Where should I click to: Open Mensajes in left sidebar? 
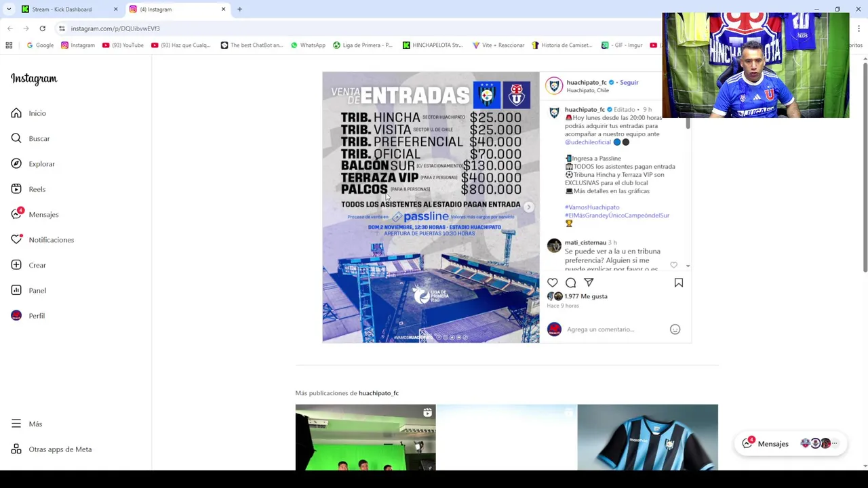pos(35,214)
